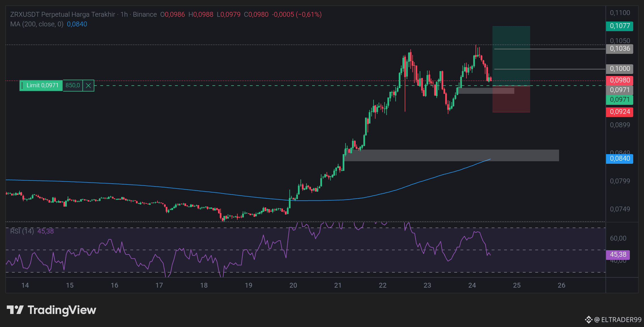644x327 pixels.
Task: Click date 21 on the time axis
Action: [338, 285]
